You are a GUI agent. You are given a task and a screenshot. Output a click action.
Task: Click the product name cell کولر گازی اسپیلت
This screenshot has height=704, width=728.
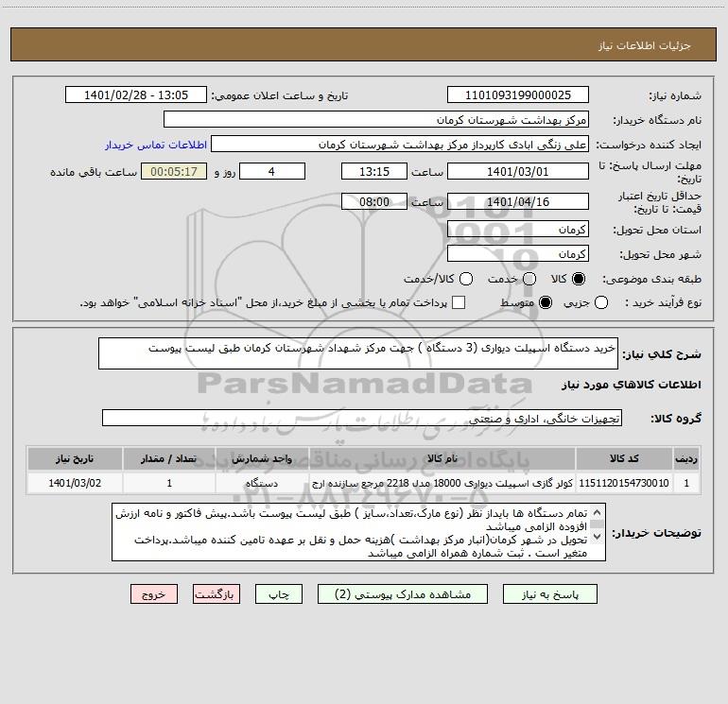(442, 483)
